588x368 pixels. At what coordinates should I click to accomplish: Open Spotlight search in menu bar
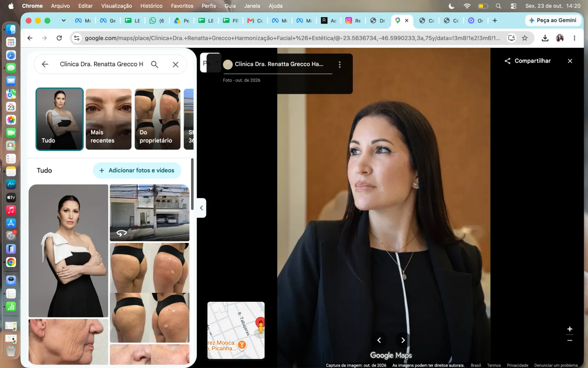[x=498, y=6]
